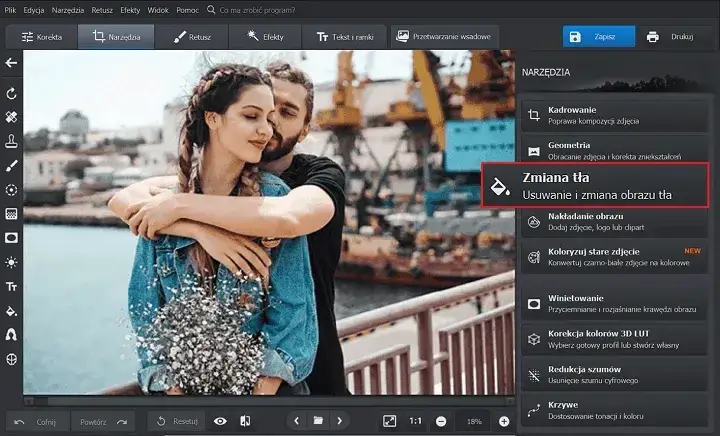Viewport: 720px width, 436px height.
Task: Go to previous photo with left chevron
Action: coord(296,421)
